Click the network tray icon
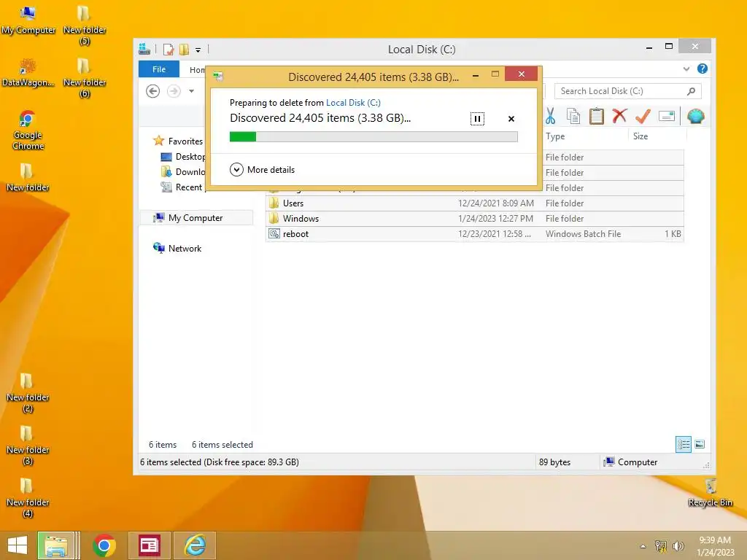Image resolution: width=747 pixels, height=560 pixels. pos(661,546)
